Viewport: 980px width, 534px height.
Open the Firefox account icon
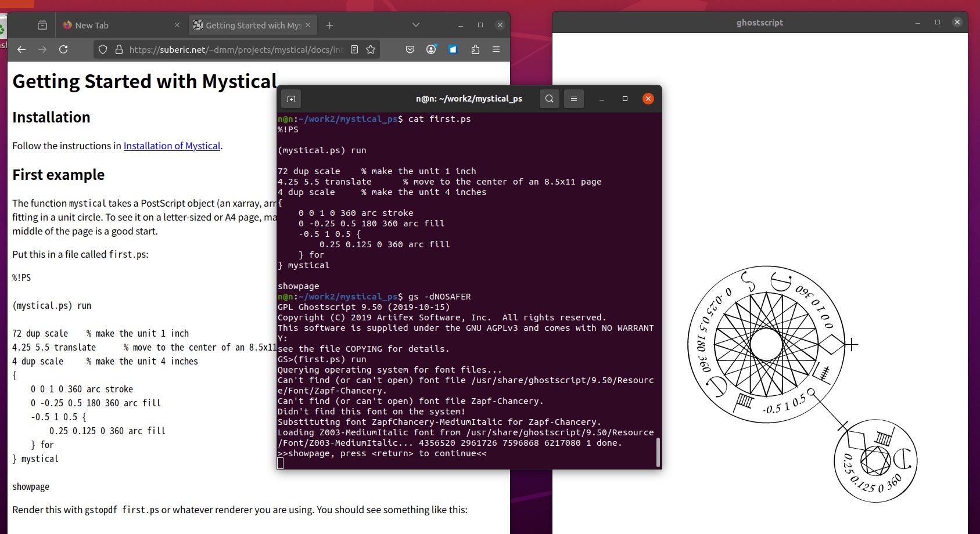(431, 50)
